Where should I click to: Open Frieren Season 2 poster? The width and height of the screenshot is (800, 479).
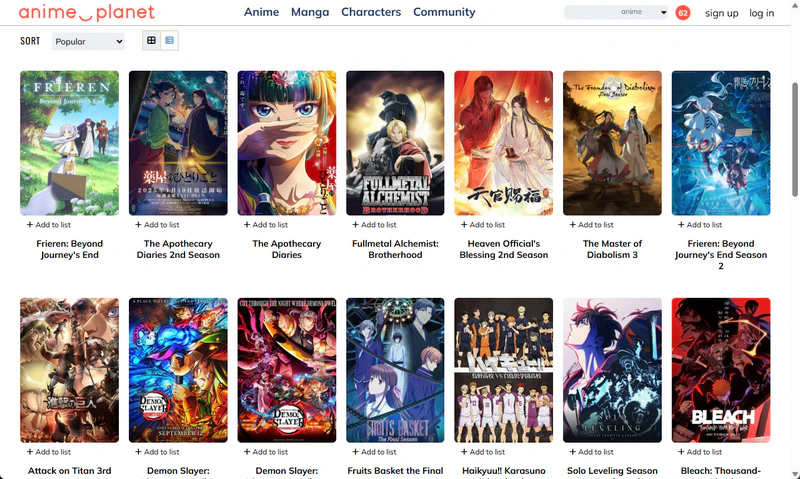pyautogui.click(x=721, y=143)
